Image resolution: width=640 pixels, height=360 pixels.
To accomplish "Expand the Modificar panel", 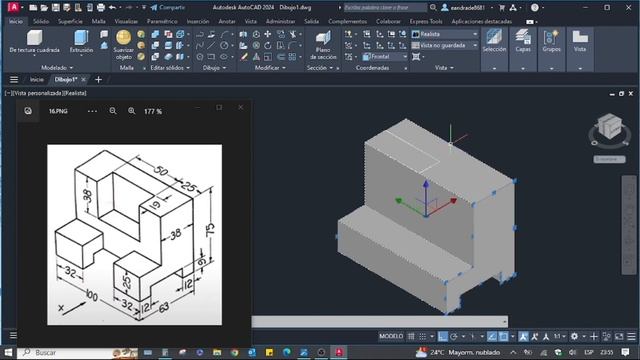I will [270, 68].
